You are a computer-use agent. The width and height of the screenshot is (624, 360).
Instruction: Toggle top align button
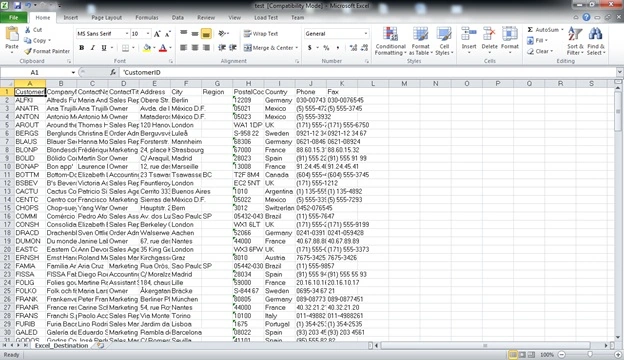(x=183, y=34)
